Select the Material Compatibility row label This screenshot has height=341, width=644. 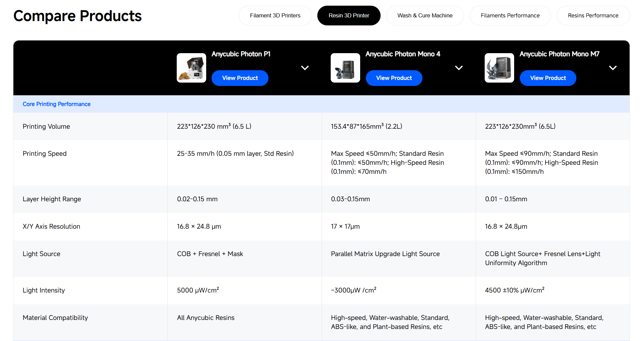(55, 318)
